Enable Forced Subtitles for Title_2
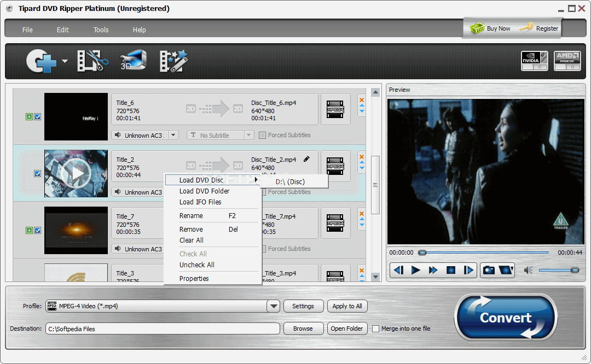Image resolution: width=591 pixels, height=364 pixels. (x=264, y=192)
